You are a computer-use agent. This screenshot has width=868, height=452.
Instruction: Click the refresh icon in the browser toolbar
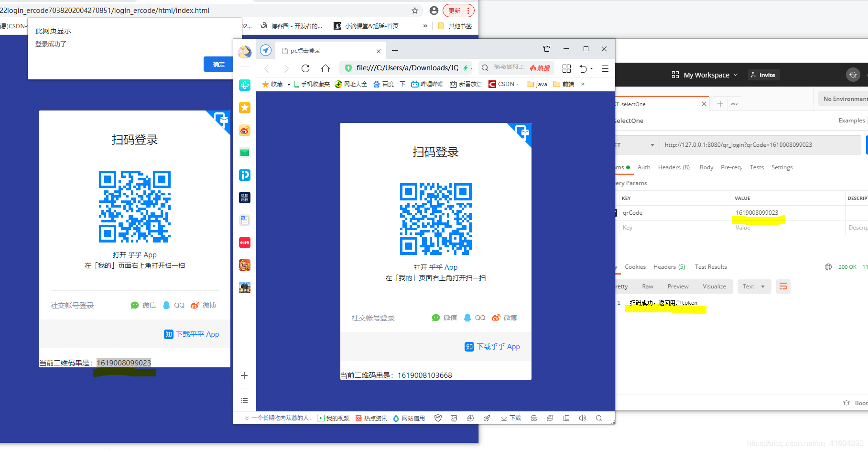click(x=305, y=68)
